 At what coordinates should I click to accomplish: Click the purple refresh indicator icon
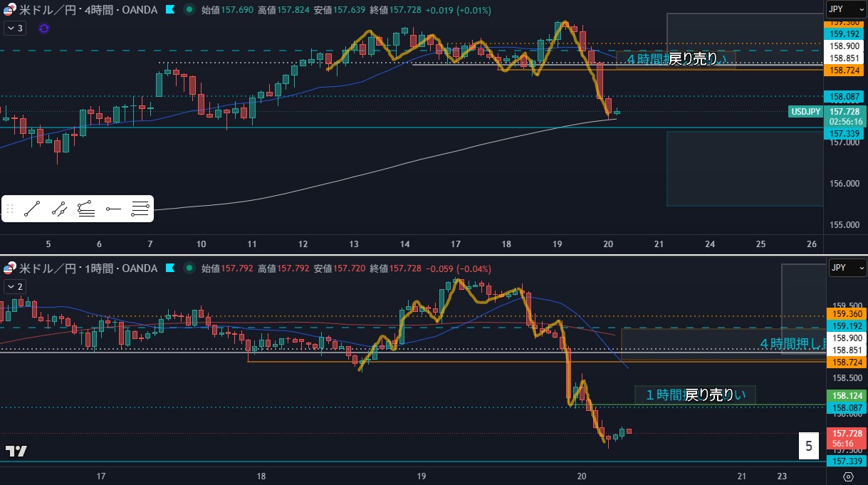(44, 28)
